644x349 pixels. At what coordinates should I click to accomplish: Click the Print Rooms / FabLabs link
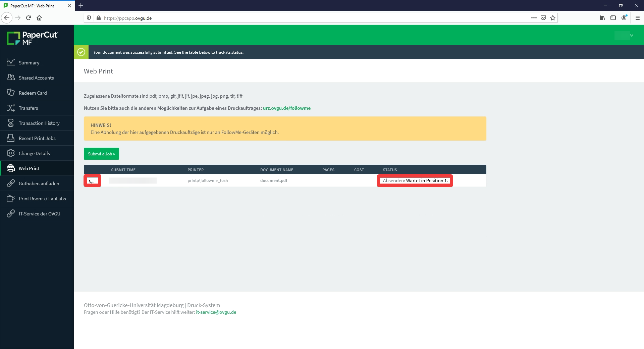coord(37,198)
